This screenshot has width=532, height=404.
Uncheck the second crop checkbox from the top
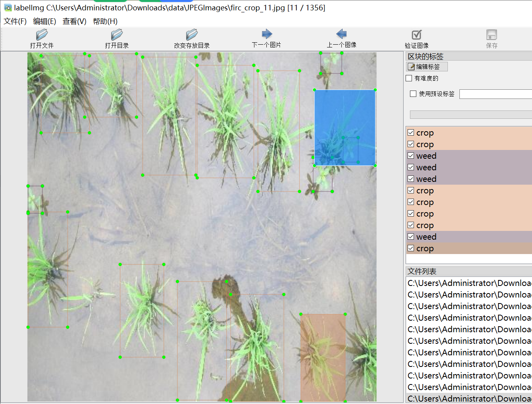[x=411, y=144]
